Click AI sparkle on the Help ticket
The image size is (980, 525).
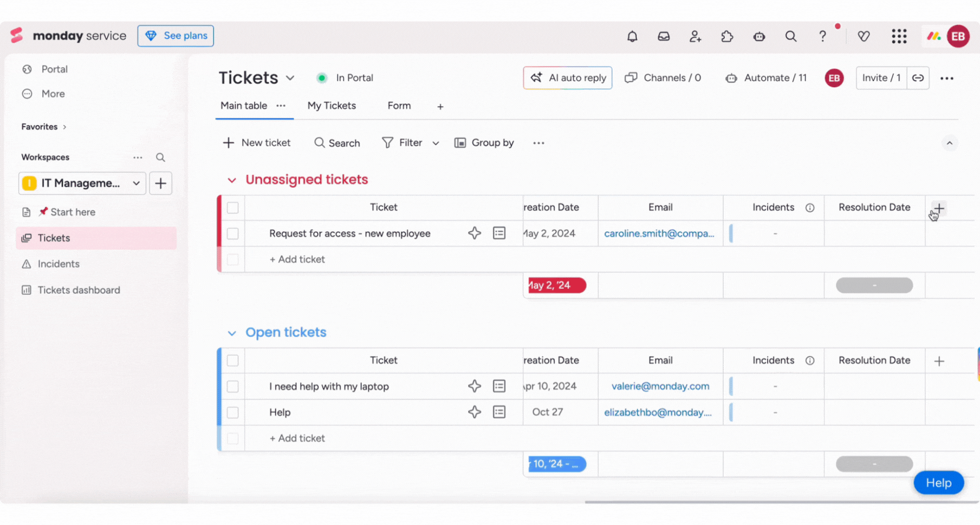(x=475, y=412)
